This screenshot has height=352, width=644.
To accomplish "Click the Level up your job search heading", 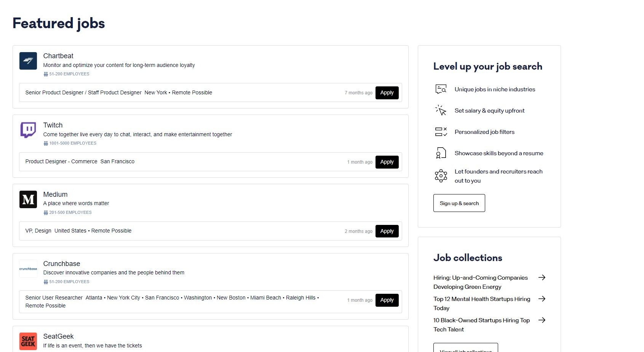I will click(x=488, y=67).
